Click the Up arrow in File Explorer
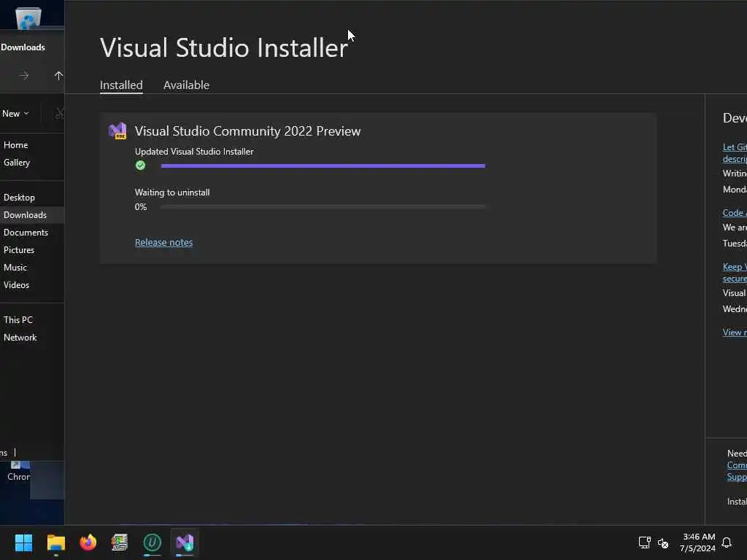This screenshot has height=560, width=747. [x=58, y=76]
